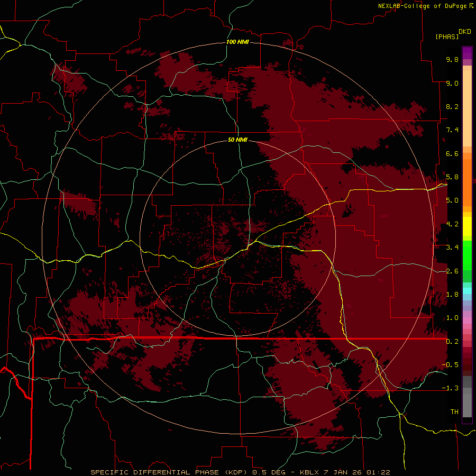Click the TH legend label
Image resolution: width=476 pixels, height=476 pixels.
pos(454,411)
